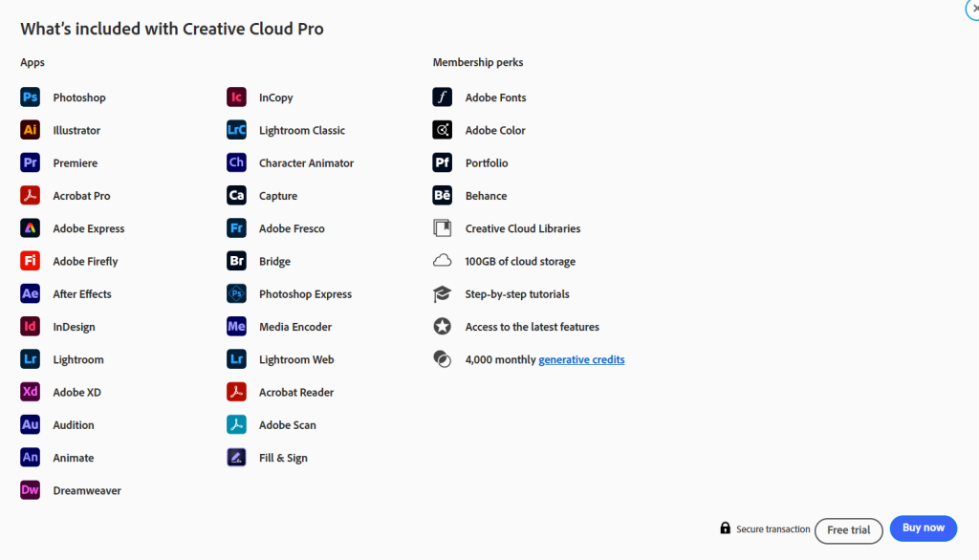The width and height of the screenshot is (979, 560).
Task: Click the cloud storage icon
Action: [442, 261]
